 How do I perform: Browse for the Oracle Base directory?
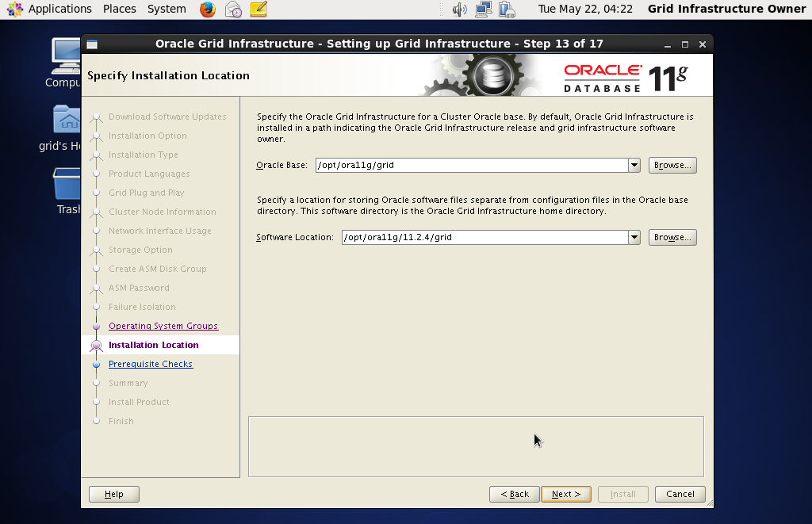[x=672, y=165]
